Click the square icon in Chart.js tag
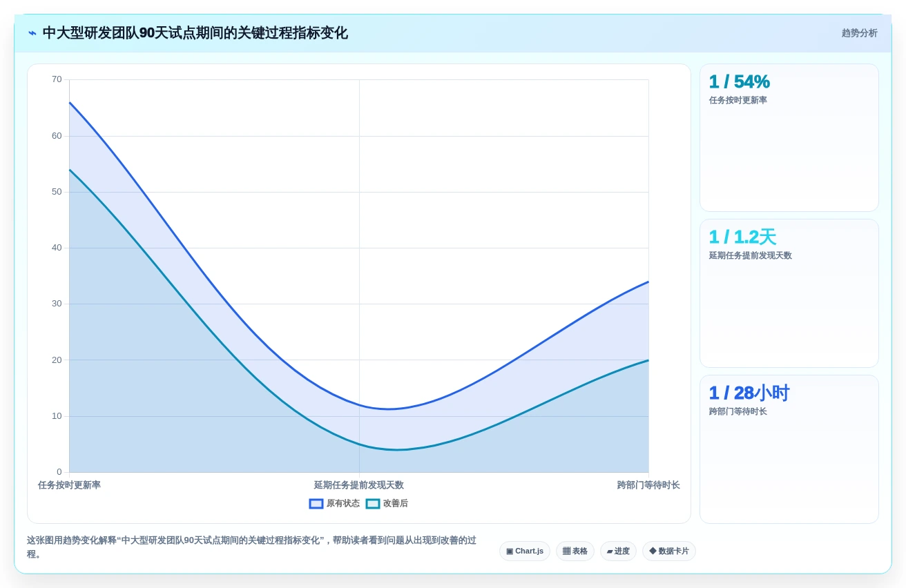This screenshot has height=588, width=906. click(x=510, y=551)
